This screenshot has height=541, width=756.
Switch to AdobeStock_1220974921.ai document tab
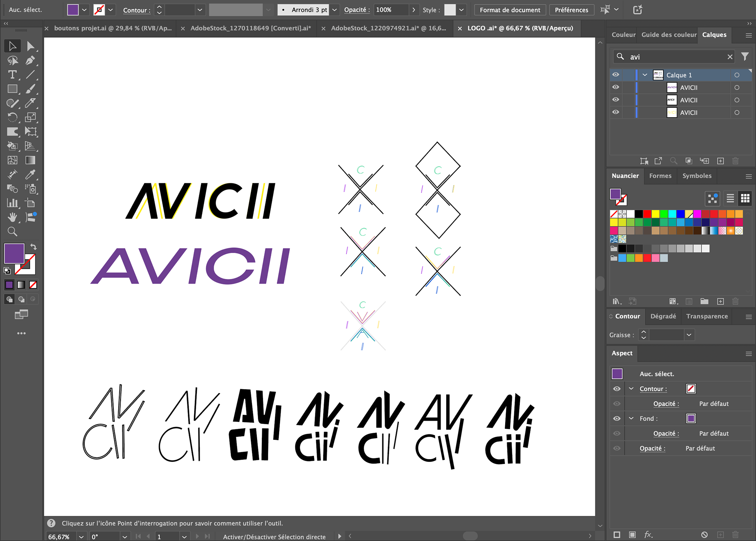click(x=388, y=28)
